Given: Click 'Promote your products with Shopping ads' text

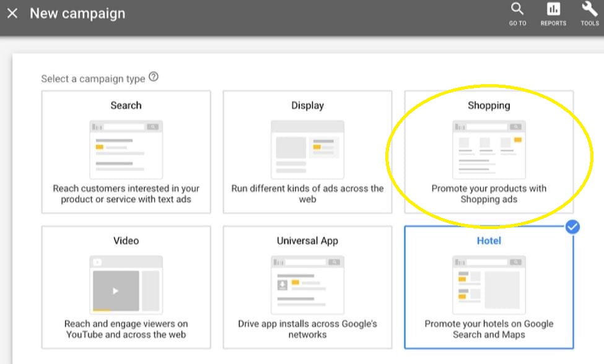Looking at the screenshot, I should (x=489, y=194).
